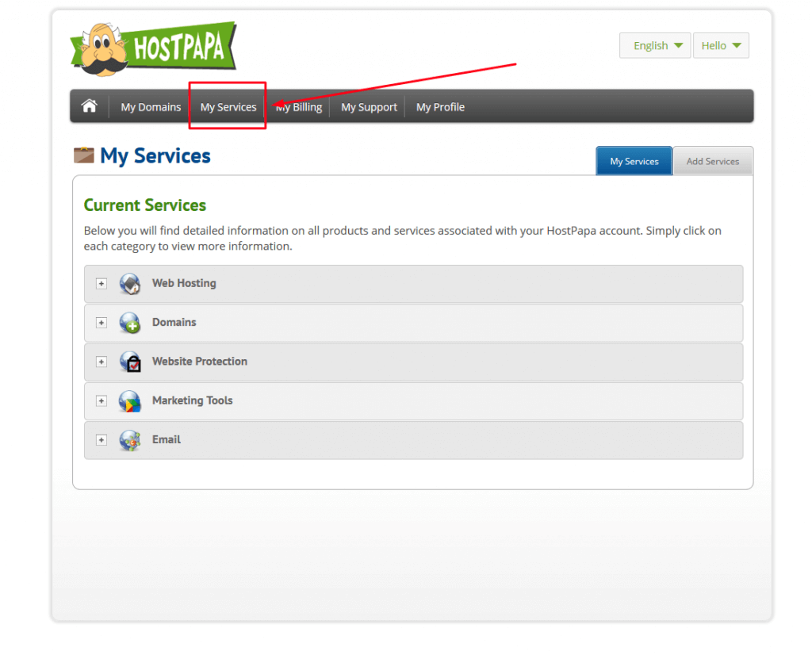Click the 'Below you will find detailed information' paragraph
Image resolution: width=812 pixels, height=655 pixels.
pyautogui.click(x=402, y=238)
